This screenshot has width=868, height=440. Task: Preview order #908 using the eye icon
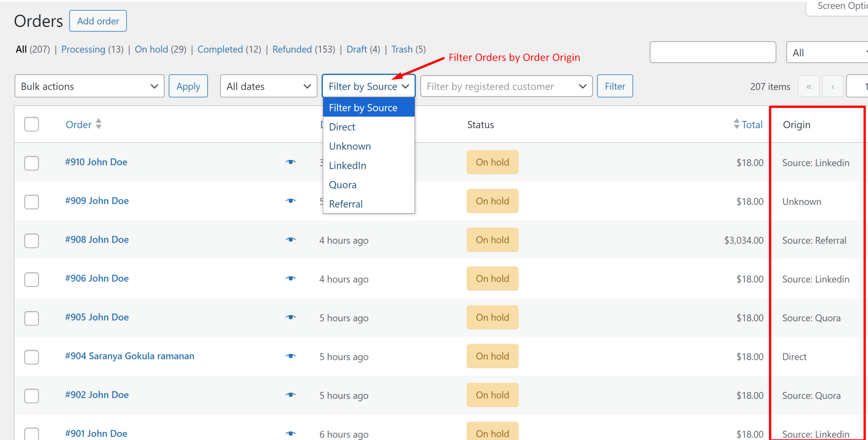(x=291, y=240)
